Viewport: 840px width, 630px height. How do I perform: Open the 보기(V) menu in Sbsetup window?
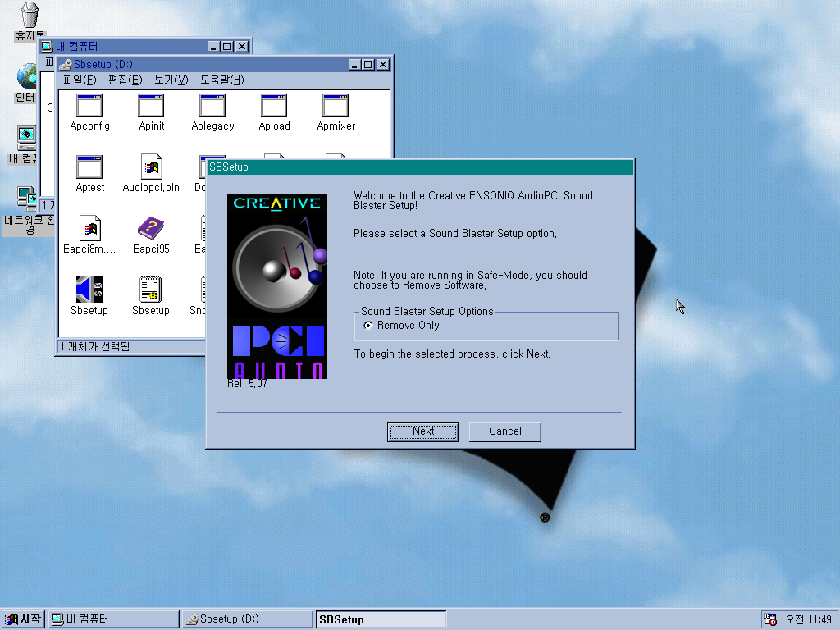tap(171, 80)
